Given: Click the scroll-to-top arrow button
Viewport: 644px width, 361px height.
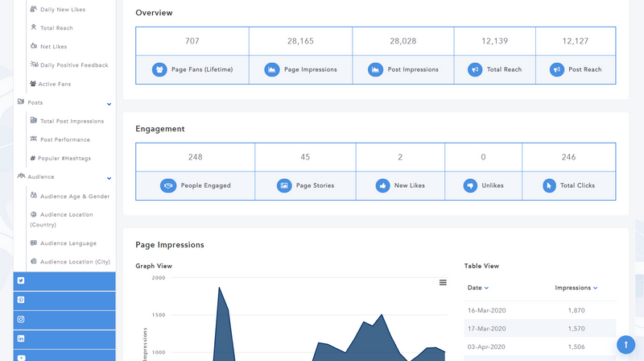Looking at the screenshot, I should pos(626,345).
